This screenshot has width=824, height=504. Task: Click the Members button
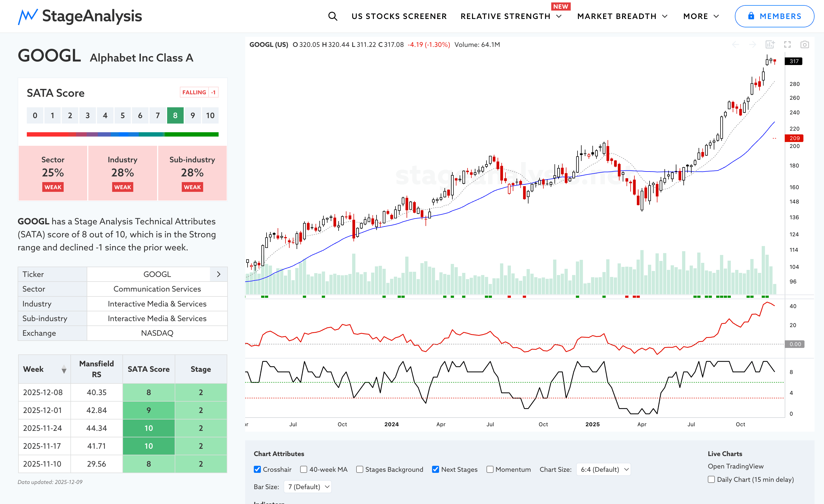(774, 16)
